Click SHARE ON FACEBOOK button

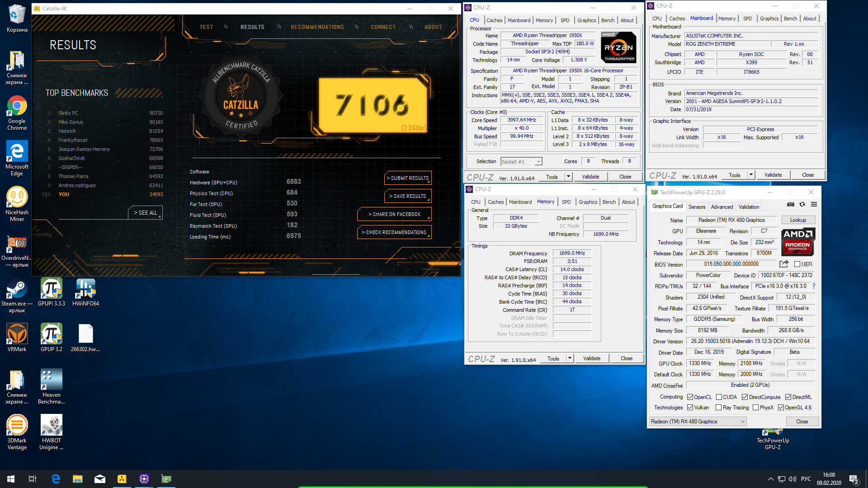click(394, 214)
